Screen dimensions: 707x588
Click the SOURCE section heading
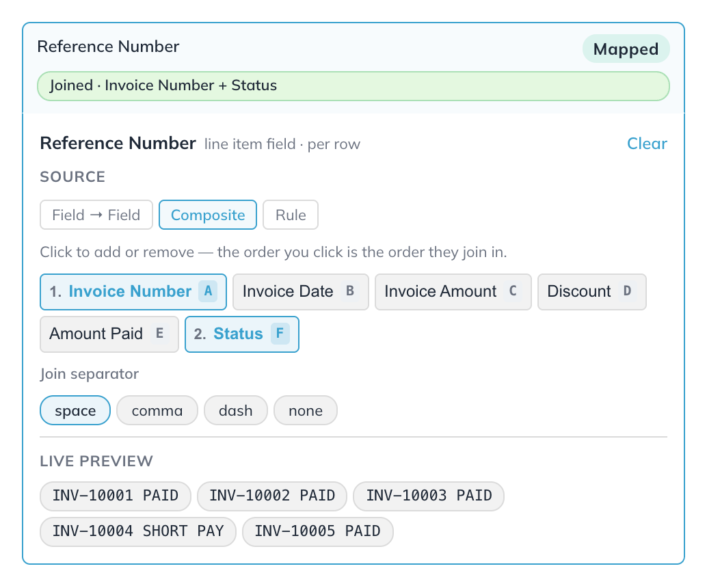(x=72, y=177)
